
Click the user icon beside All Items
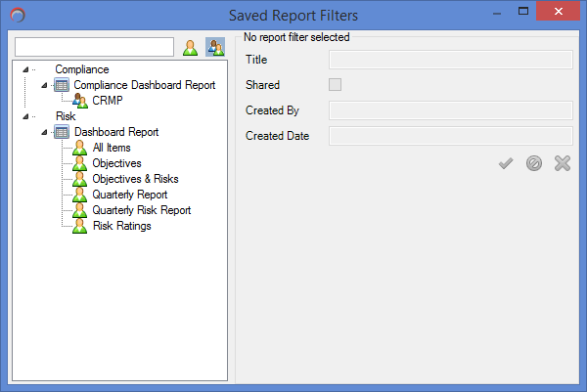pos(80,148)
